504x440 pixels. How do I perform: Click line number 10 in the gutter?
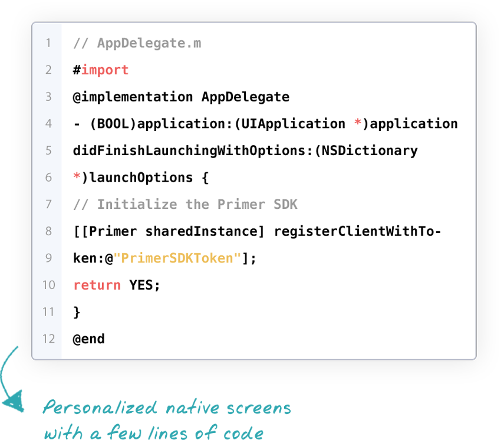pos(48,285)
